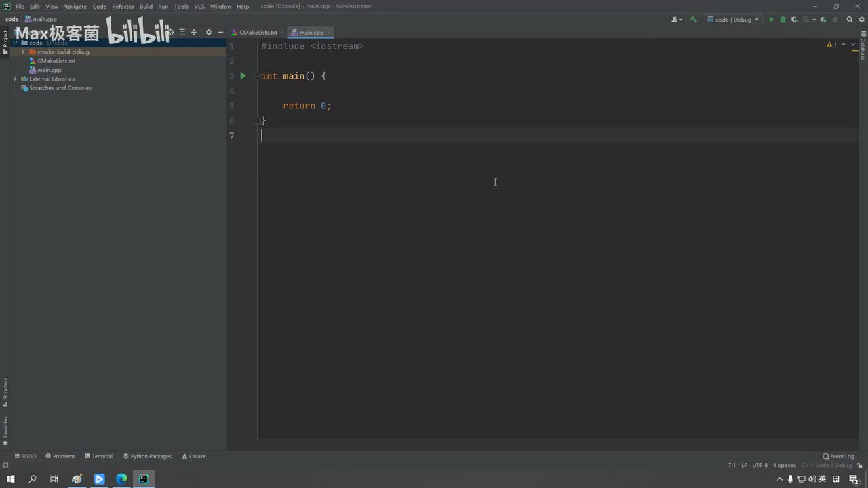868x488 pixels.
Task: Click the run gutter arrow beside main()
Action: pyautogui.click(x=243, y=76)
